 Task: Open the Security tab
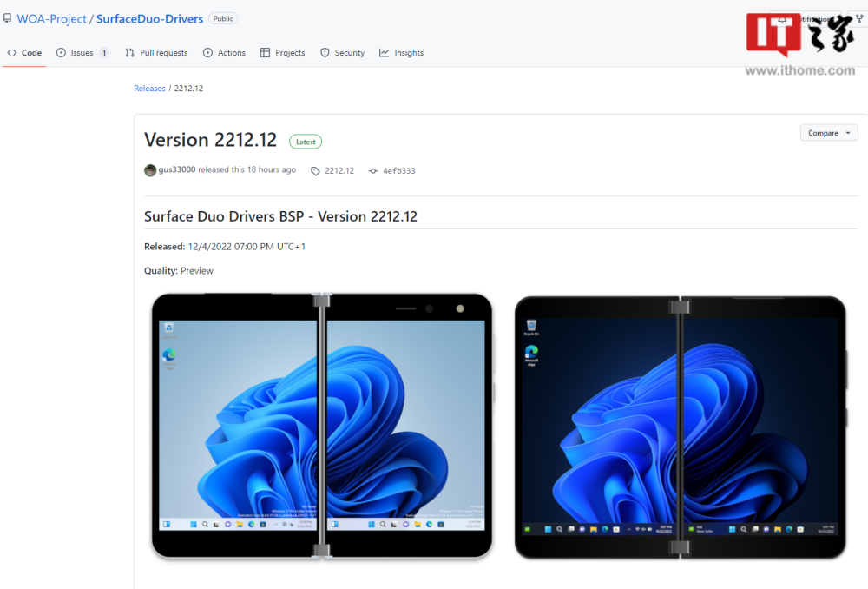342,53
